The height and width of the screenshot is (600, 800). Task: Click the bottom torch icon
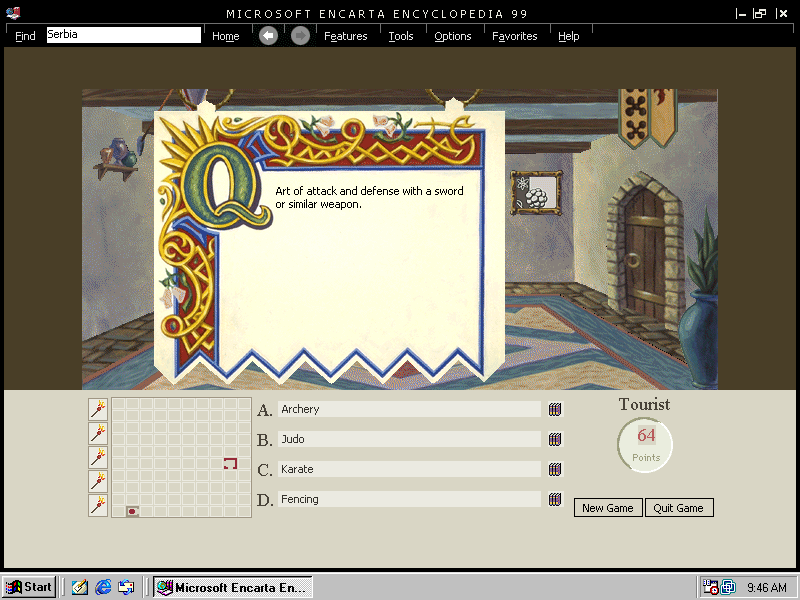[98, 505]
